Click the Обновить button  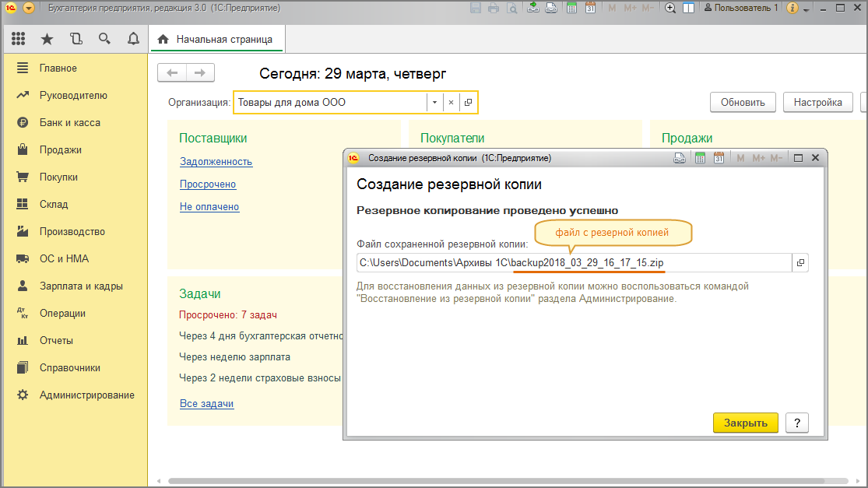click(x=743, y=103)
